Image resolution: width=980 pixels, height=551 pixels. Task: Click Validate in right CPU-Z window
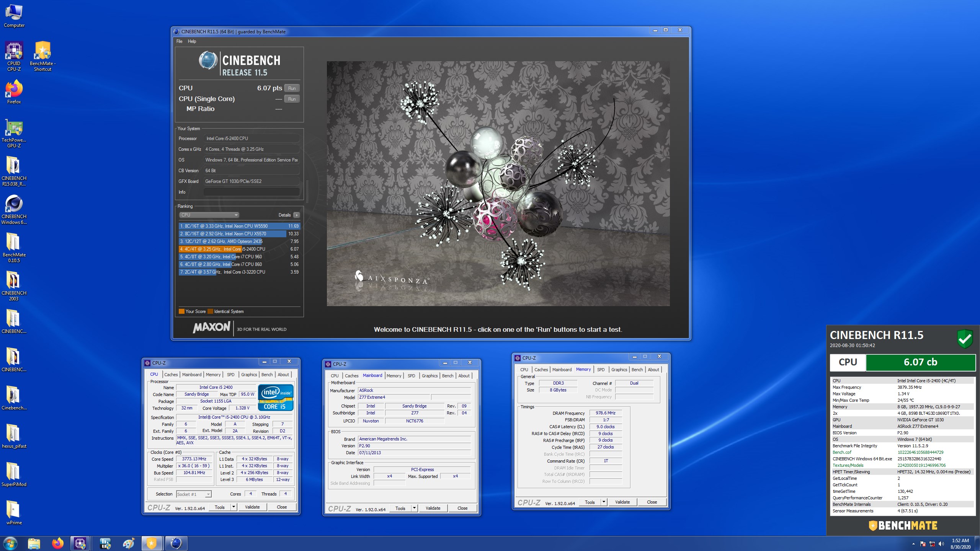622,502
